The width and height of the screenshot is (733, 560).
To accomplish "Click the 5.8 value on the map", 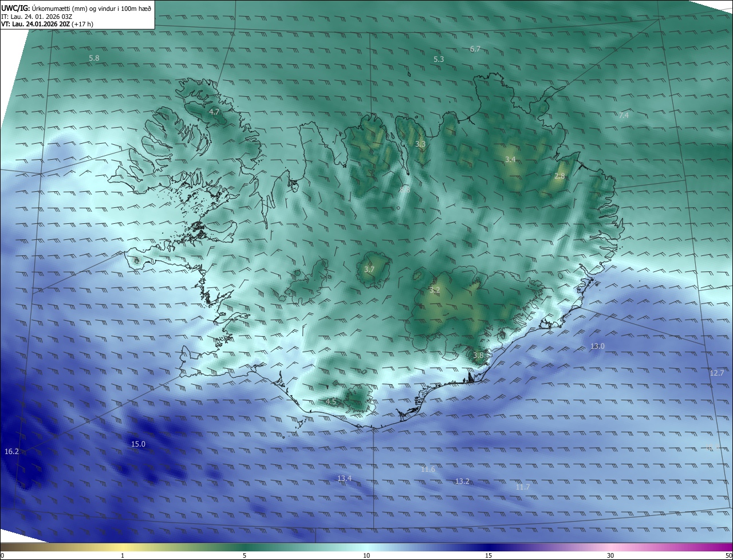I will point(94,58).
